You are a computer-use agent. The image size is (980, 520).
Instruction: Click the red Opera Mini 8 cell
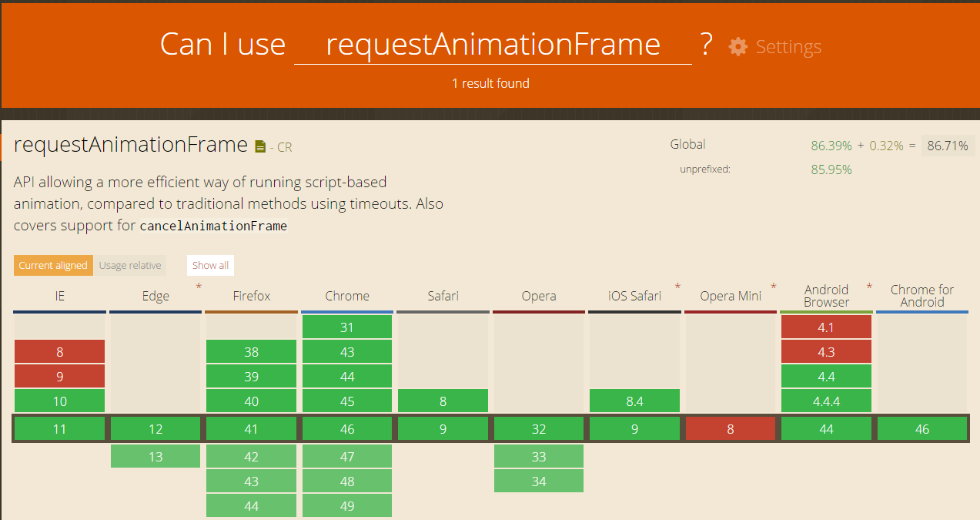[730, 428]
